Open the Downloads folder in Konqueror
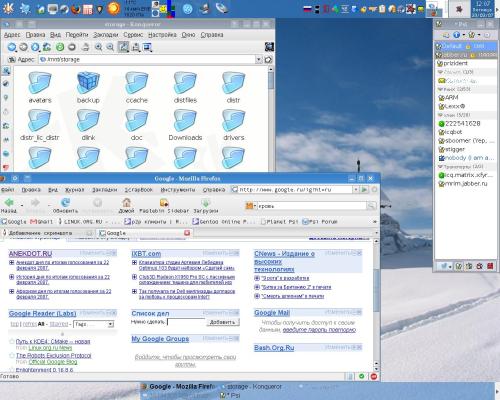Screen dimensions: 500x400 (x=185, y=125)
